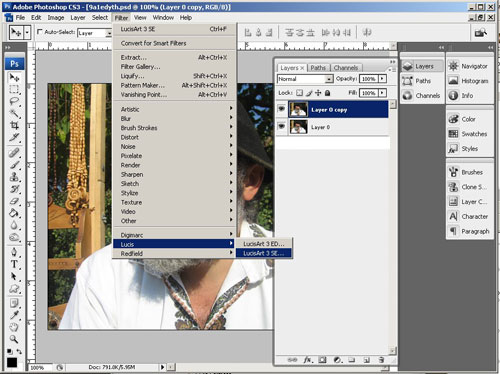Expand the Redfield filter submenu

point(175,253)
